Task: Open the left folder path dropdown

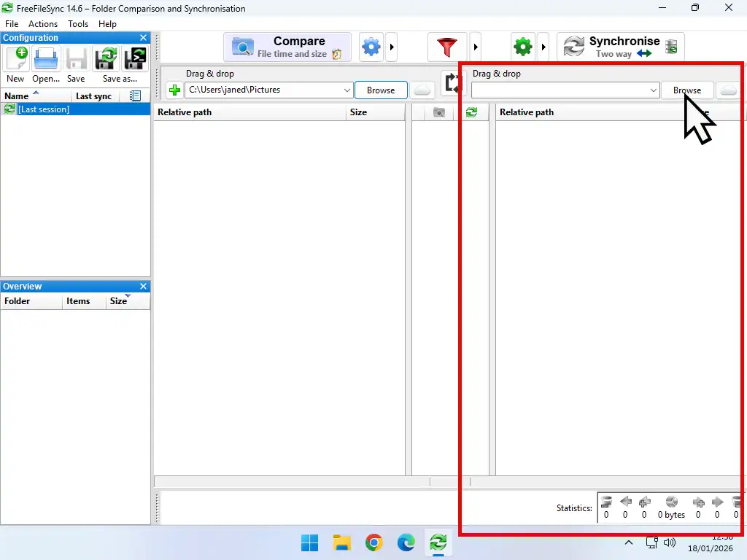Action: coord(347,90)
